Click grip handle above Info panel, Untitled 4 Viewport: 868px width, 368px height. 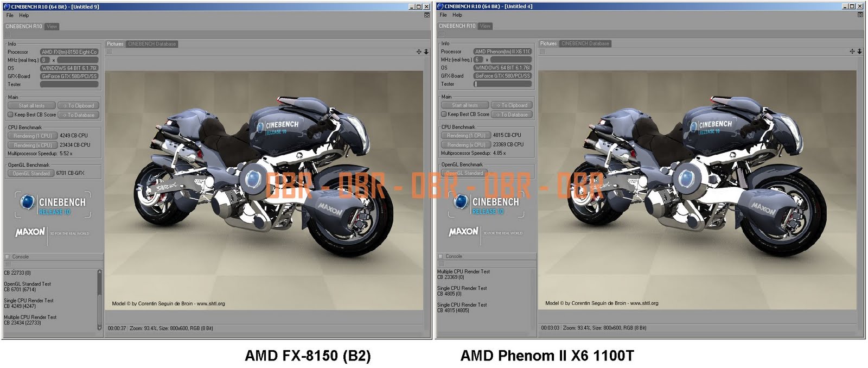tap(441, 34)
